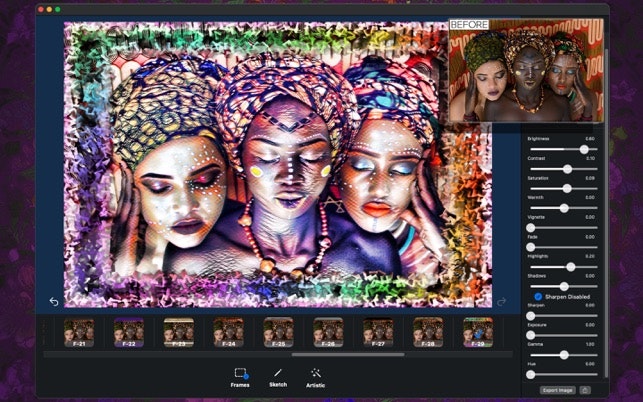Click the Contrast value 0.10

pos(590,158)
